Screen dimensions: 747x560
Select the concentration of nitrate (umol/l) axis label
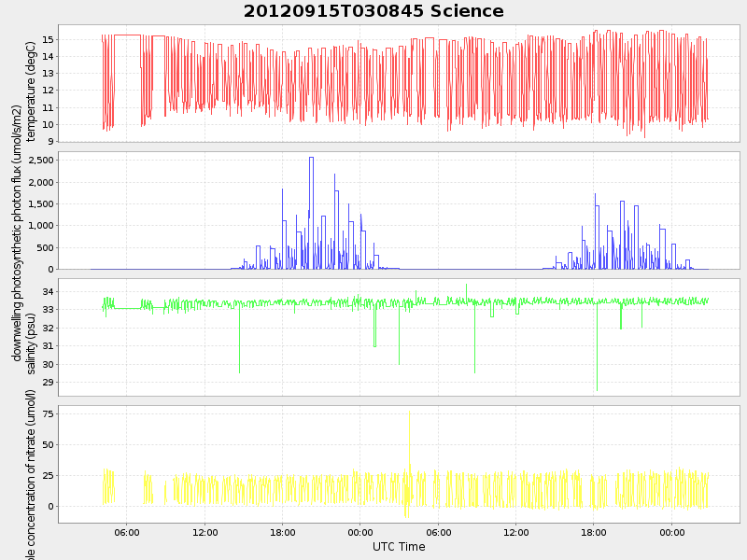click(30, 474)
